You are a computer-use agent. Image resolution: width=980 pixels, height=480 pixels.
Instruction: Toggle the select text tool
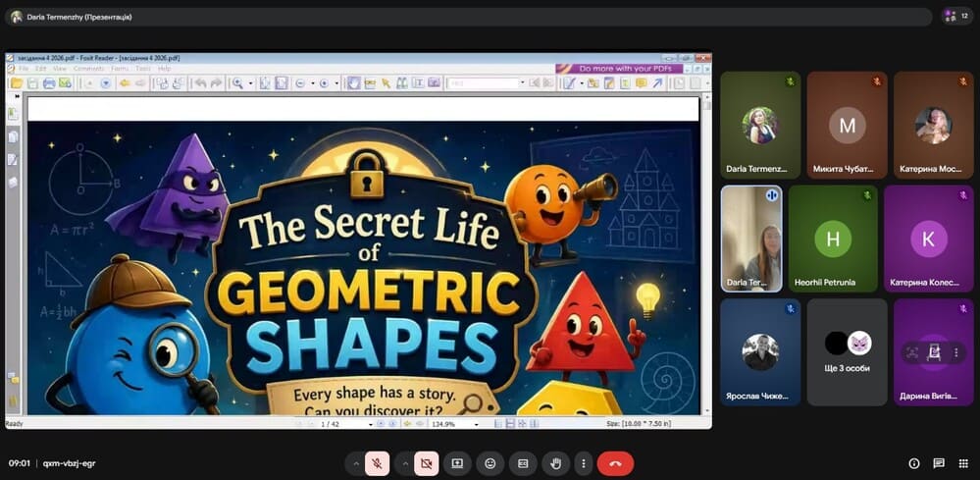[x=370, y=83]
